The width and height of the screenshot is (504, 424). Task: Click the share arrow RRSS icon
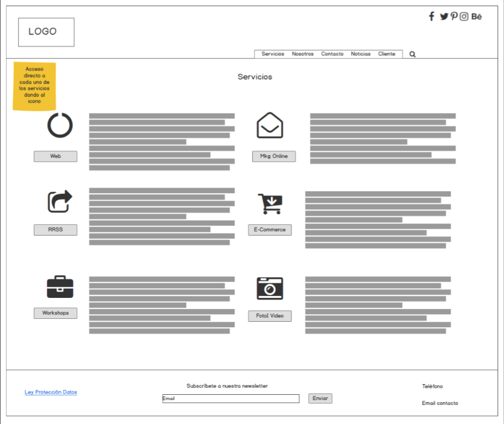(60, 201)
